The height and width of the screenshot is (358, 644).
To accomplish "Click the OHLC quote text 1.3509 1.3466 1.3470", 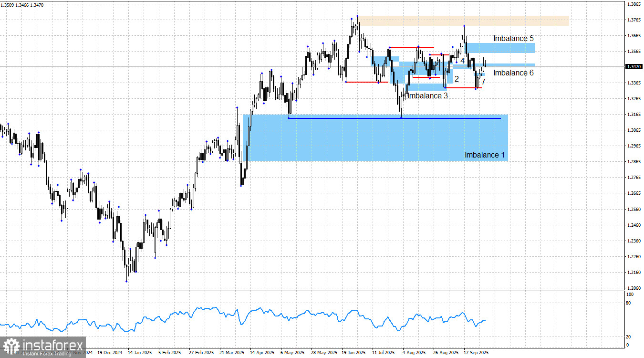I will click(x=22, y=4).
